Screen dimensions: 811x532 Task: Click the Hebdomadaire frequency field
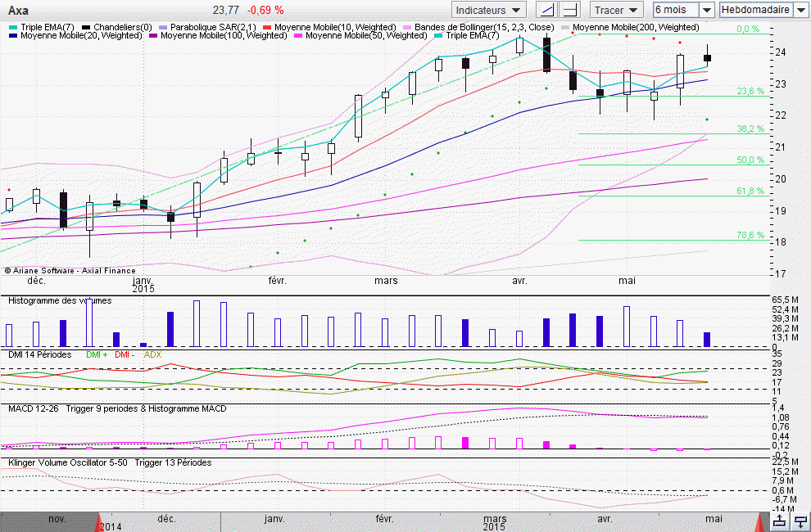[x=756, y=10]
